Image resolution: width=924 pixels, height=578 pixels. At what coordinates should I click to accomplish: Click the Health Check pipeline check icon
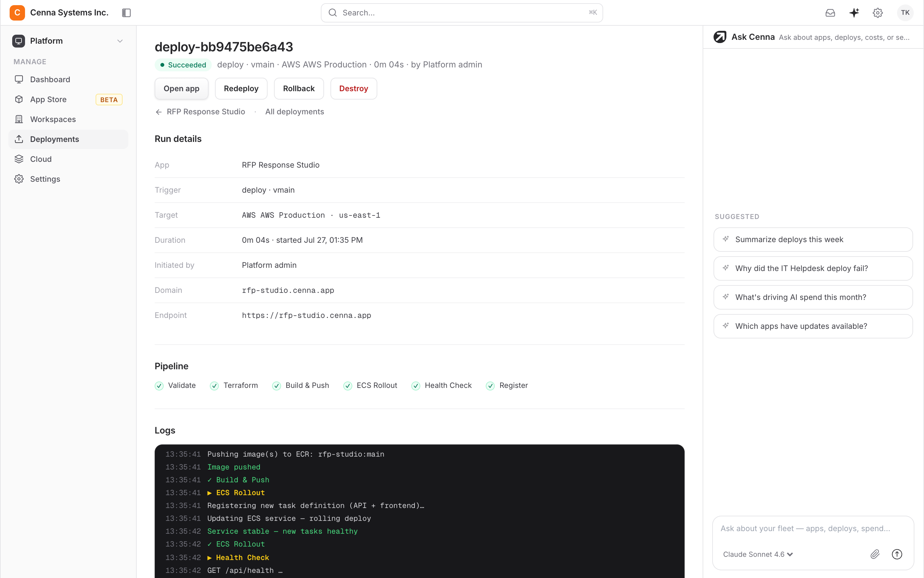[x=416, y=386]
